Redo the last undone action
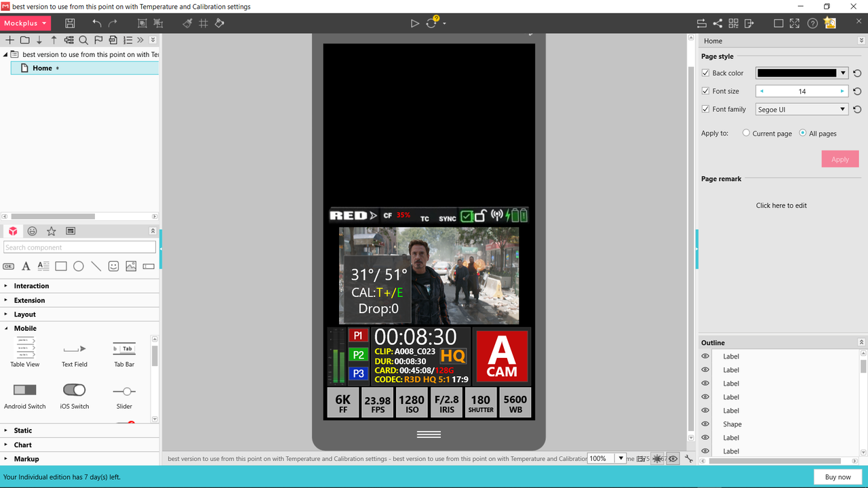 coord(113,23)
